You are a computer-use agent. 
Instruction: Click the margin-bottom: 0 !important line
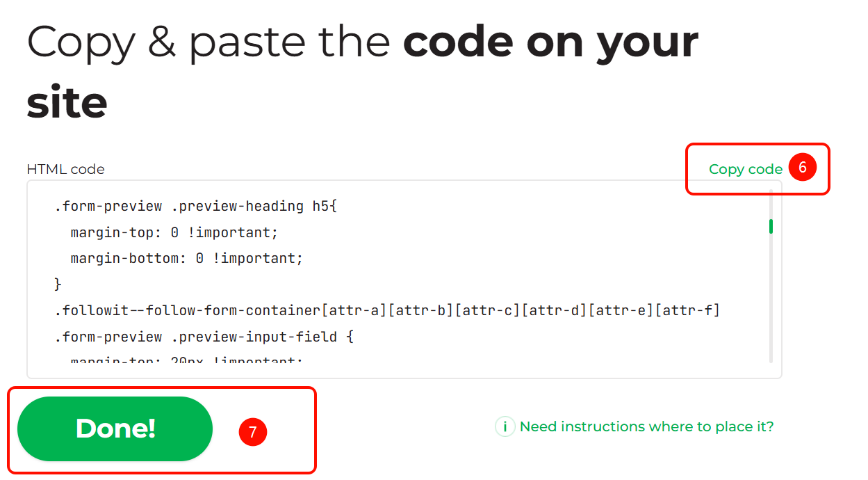pyautogui.click(x=187, y=258)
